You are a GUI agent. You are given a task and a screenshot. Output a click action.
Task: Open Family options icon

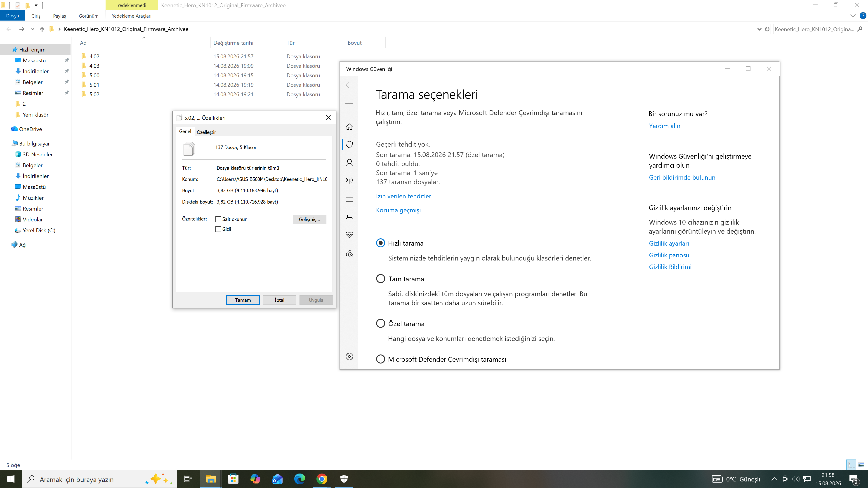[x=349, y=253]
